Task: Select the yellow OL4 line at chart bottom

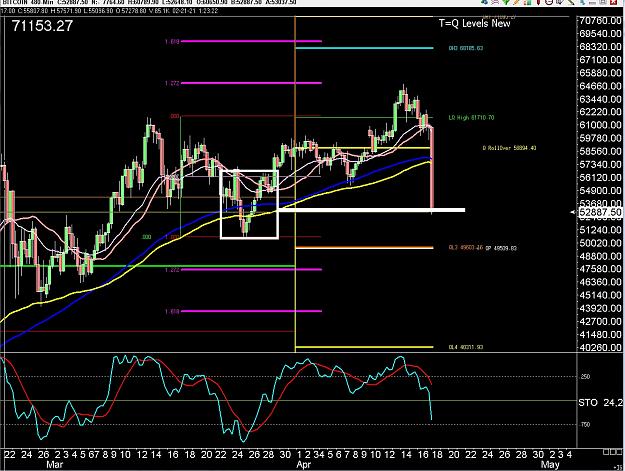Action: 364,347
